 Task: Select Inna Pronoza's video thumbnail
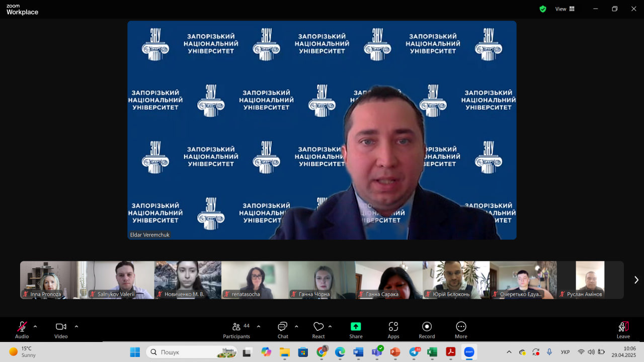53,280
